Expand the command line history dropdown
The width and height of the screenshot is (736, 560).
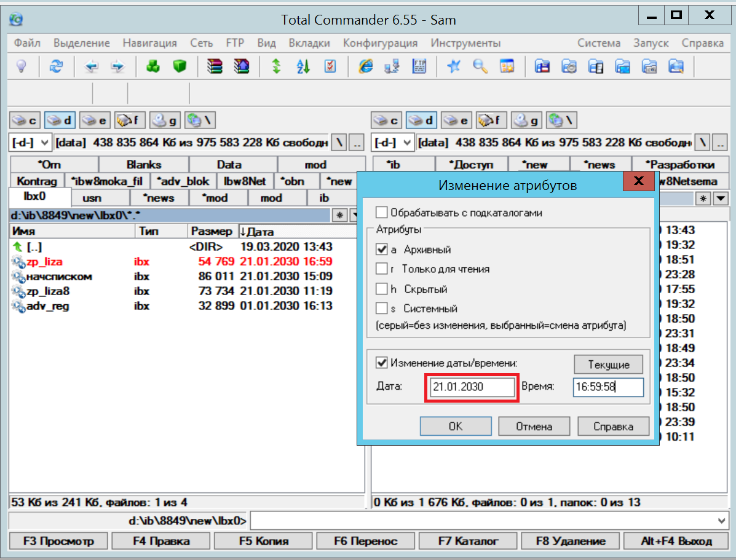721,521
